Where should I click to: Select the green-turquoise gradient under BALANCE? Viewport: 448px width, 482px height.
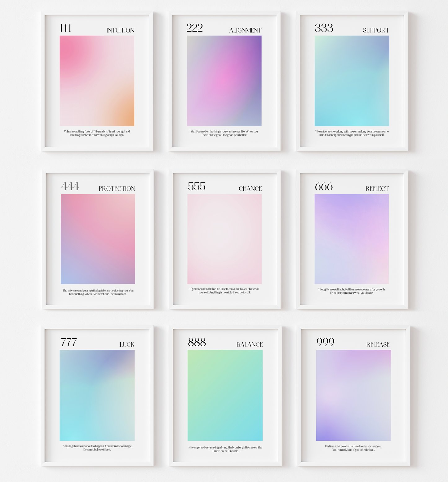[x=225, y=395]
